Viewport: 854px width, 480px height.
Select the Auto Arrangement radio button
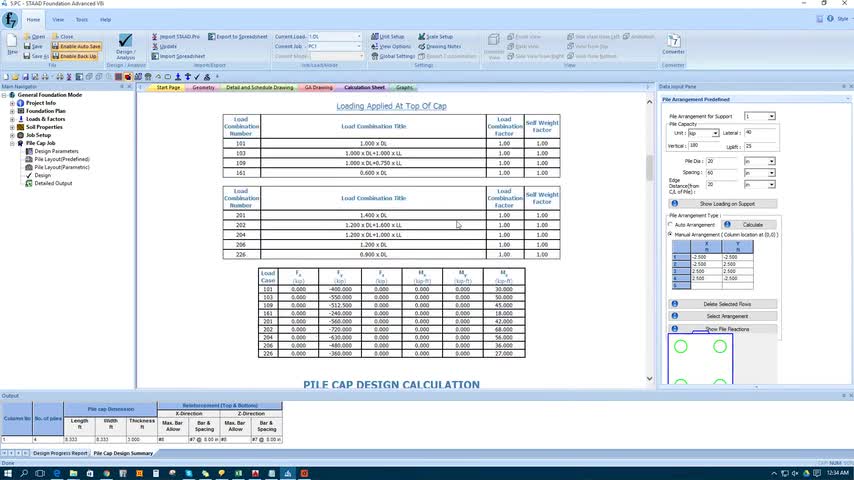(670, 224)
